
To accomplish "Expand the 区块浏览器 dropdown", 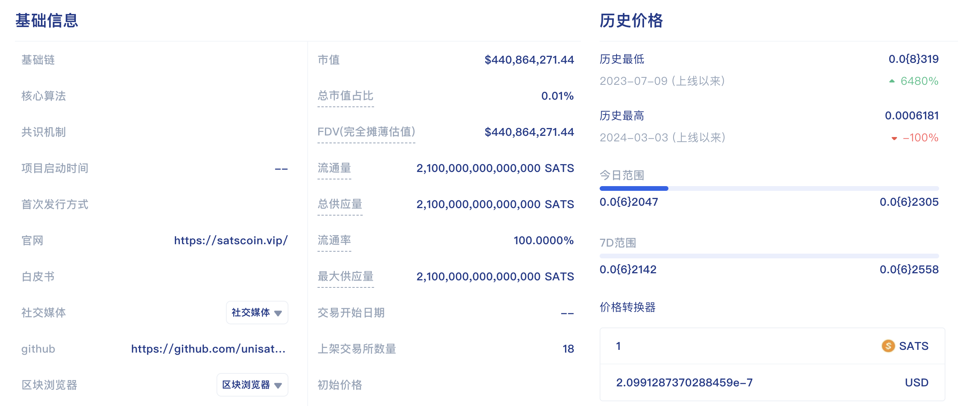I will tap(252, 385).
